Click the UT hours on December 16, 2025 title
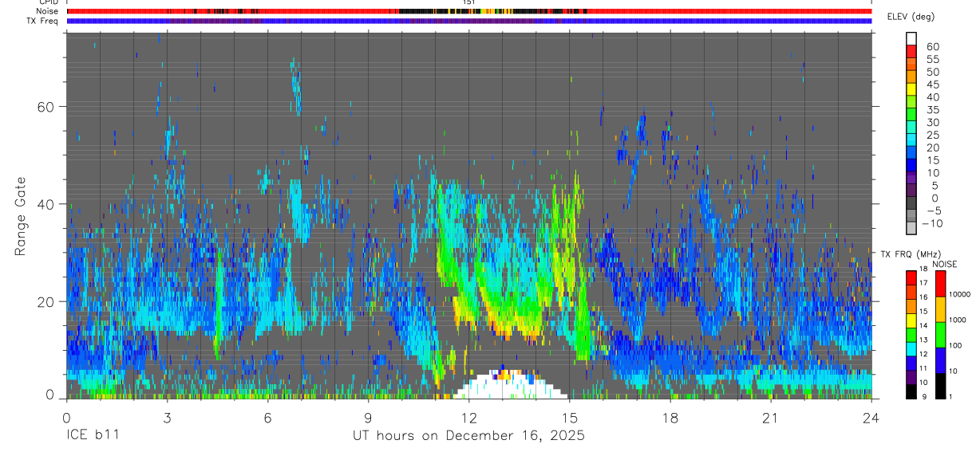The height and width of the screenshot is (452, 980). [x=468, y=436]
